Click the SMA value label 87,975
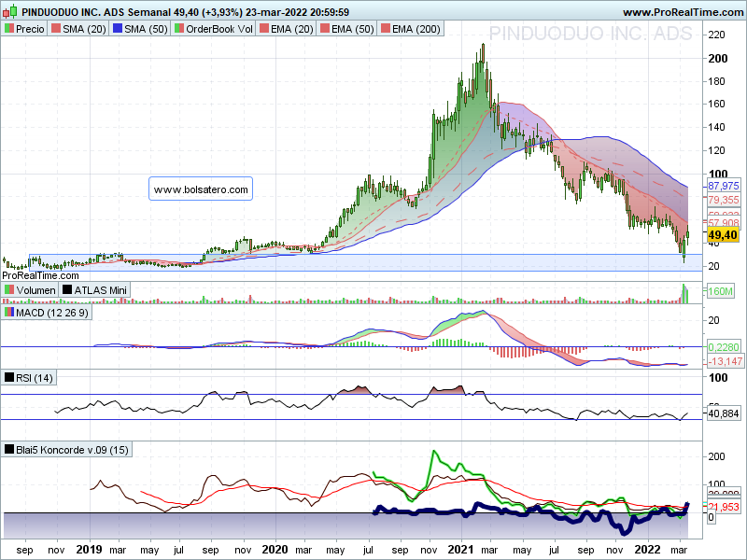This screenshot has height=560, width=747. point(723,186)
